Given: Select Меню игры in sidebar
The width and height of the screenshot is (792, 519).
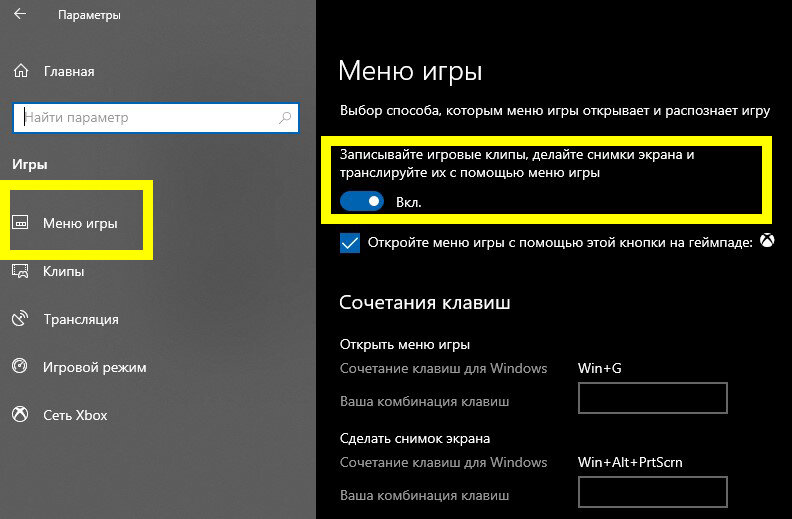Looking at the screenshot, I should (80, 223).
